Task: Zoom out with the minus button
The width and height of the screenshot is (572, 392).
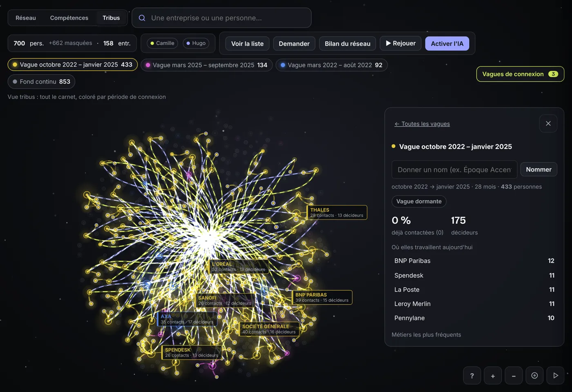Action: (514, 376)
